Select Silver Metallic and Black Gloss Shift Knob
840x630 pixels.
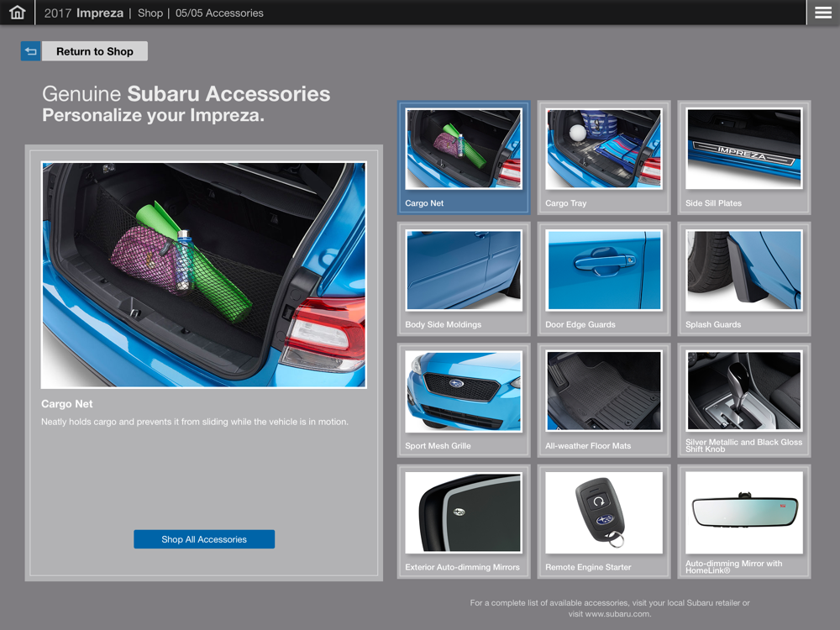coord(744,400)
